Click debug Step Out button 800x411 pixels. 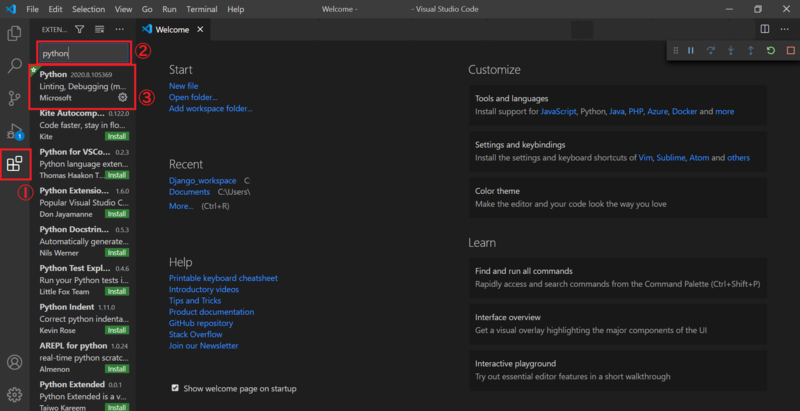click(751, 50)
